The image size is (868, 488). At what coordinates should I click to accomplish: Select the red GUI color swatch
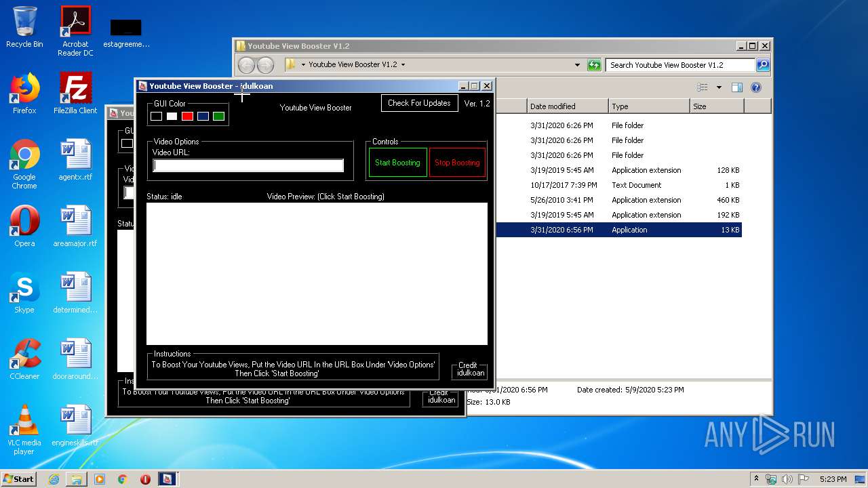point(187,117)
